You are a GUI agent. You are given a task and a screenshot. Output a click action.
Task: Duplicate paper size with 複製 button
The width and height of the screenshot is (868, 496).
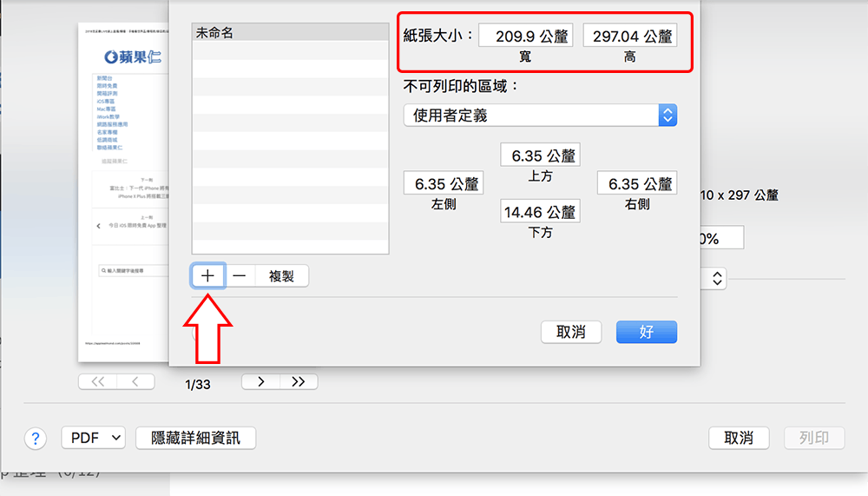click(x=281, y=276)
